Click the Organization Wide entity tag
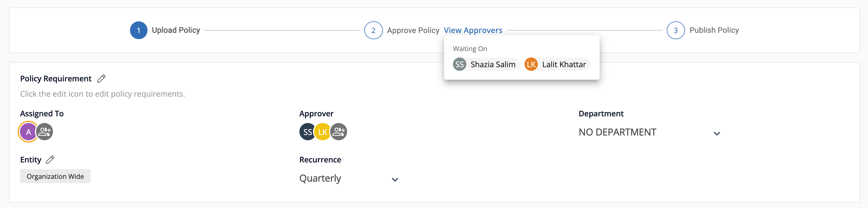 pos(55,176)
